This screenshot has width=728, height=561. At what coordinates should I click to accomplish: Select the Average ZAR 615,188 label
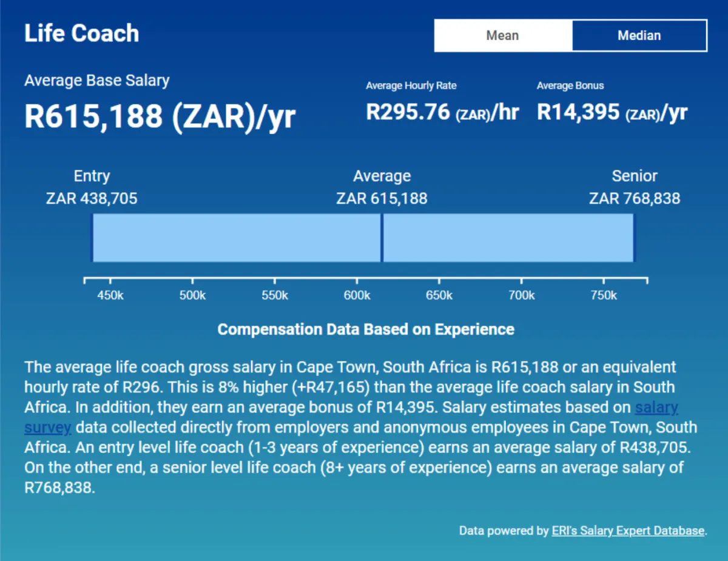tap(382, 187)
